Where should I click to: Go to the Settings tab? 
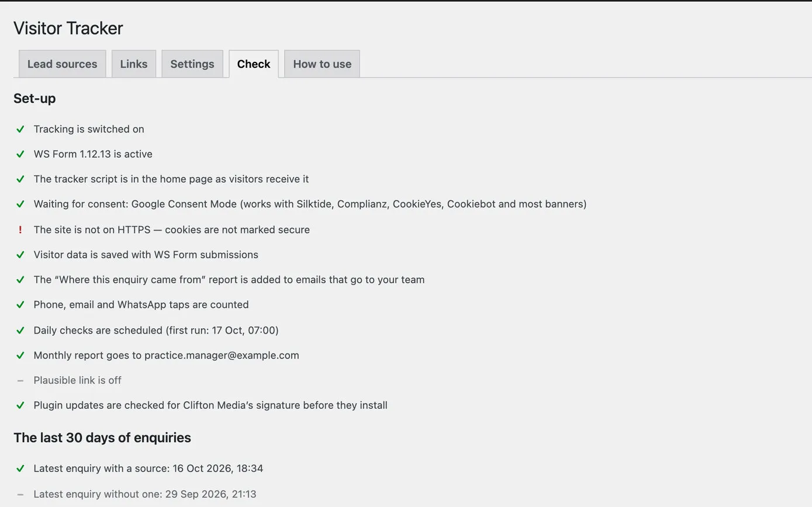(192, 64)
